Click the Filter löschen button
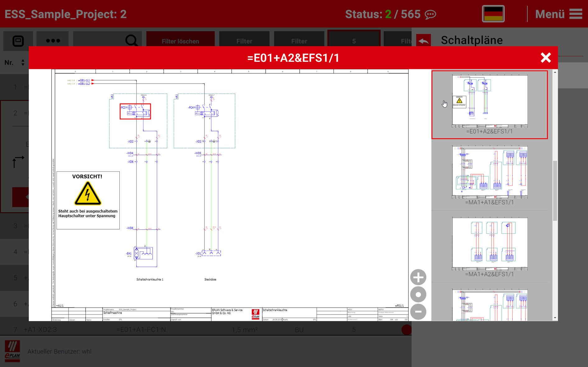 click(x=180, y=41)
